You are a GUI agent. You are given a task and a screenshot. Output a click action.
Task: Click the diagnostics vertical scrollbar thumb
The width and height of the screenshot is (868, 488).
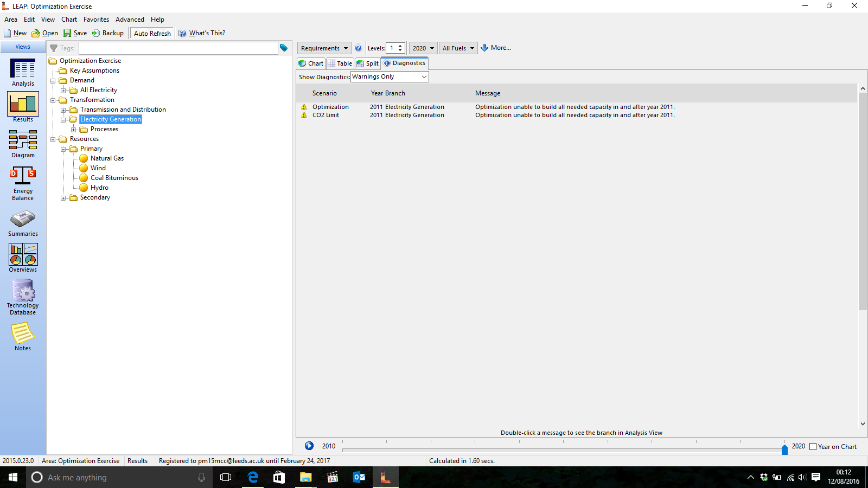[863, 201]
